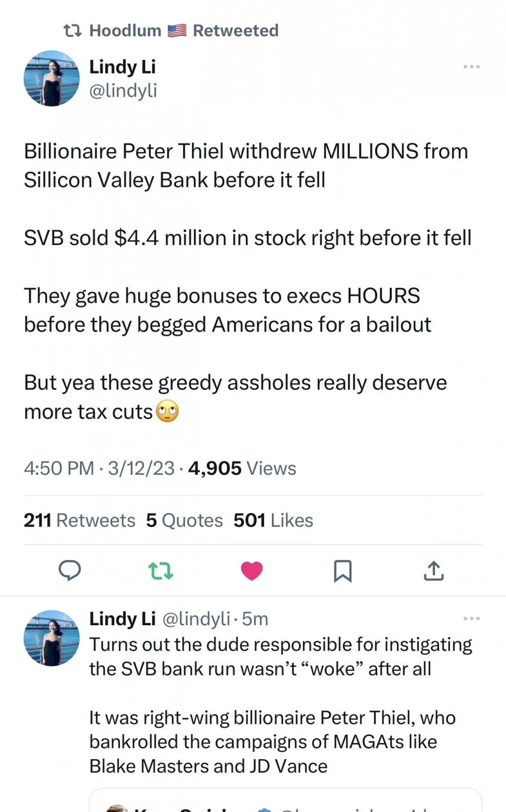This screenshot has width=506, height=812.
Task: Open the 4,905 Views analytics
Action: tap(242, 468)
